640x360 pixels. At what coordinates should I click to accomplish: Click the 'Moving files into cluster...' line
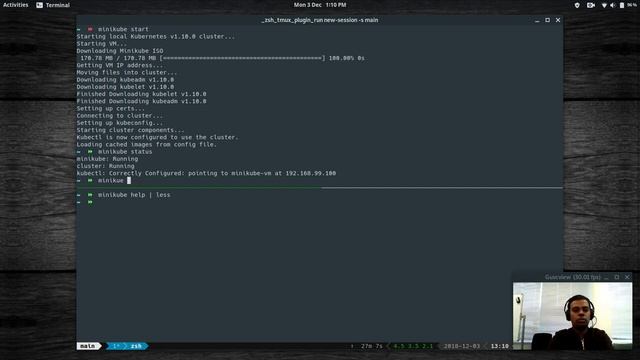tap(127, 73)
